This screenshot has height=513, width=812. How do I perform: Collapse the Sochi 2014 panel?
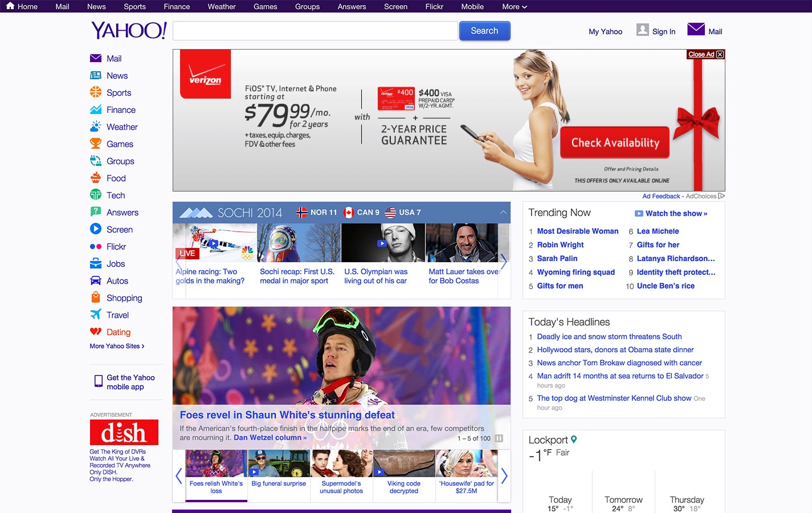point(503,212)
